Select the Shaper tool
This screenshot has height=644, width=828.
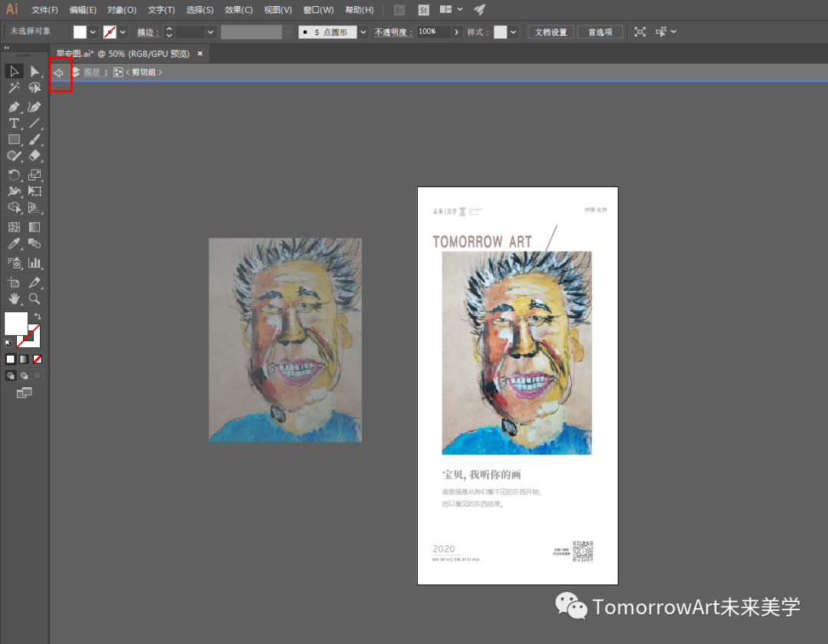[x=14, y=156]
